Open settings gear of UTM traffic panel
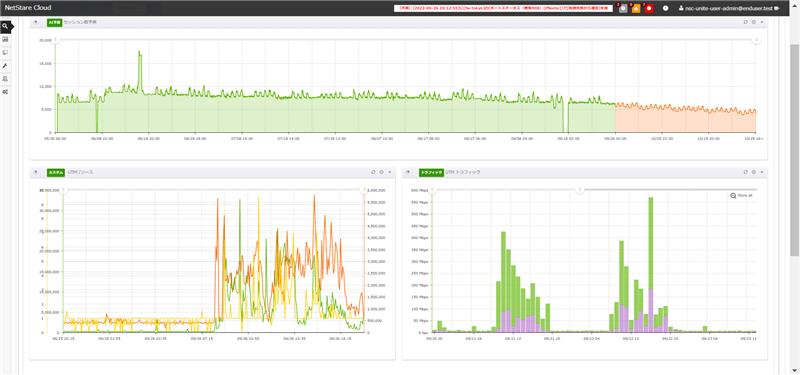This screenshot has height=375, width=800. pyautogui.click(x=754, y=172)
